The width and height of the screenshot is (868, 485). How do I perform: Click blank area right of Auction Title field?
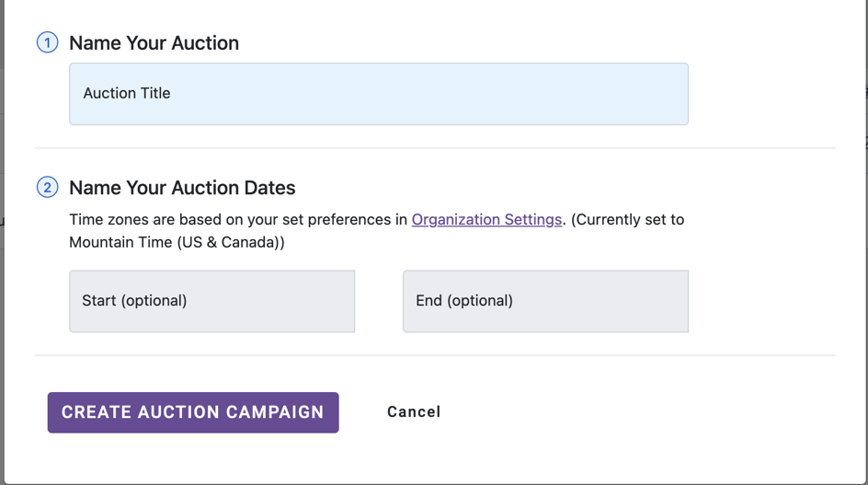click(763, 94)
